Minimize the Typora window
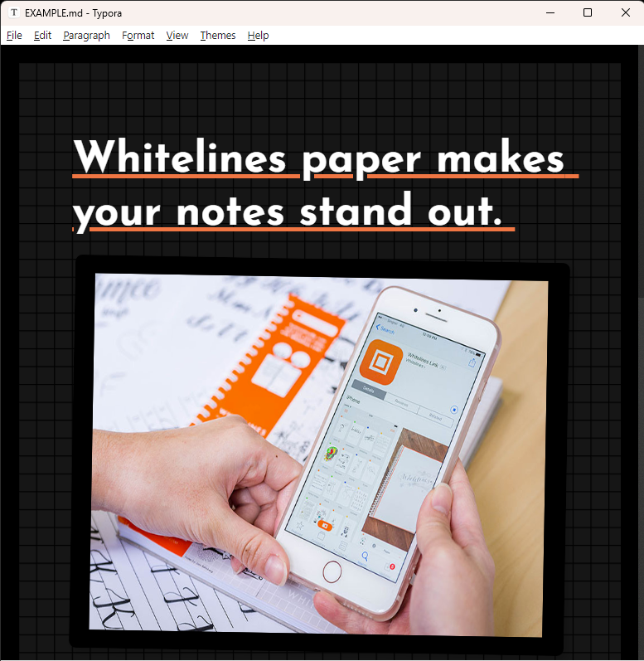Image resolution: width=644 pixels, height=661 pixels. [x=550, y=12]
